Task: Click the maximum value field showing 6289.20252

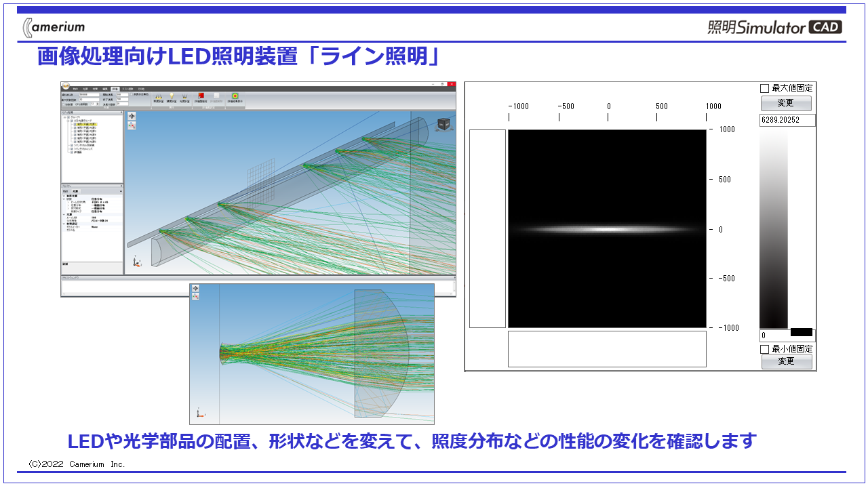Action: pyautogui.click(x=787, y=121)
